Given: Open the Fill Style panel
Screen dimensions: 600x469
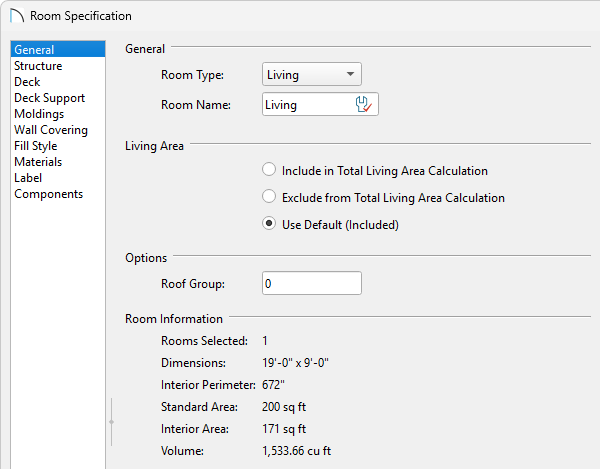Looking at the screenshot, I should click(x=58, y=146).
